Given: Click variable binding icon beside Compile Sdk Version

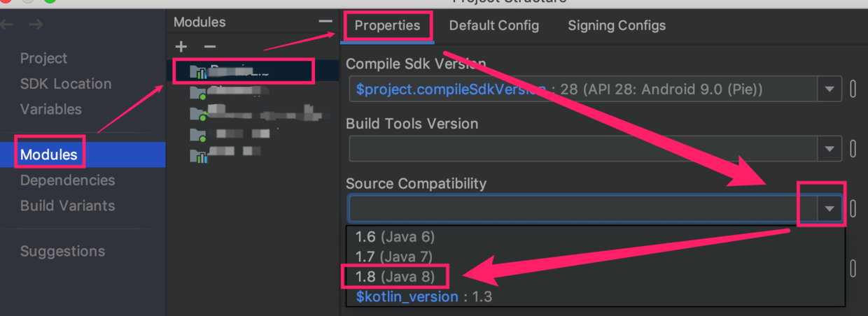Looking at the screenshot, I should point(853,89).
